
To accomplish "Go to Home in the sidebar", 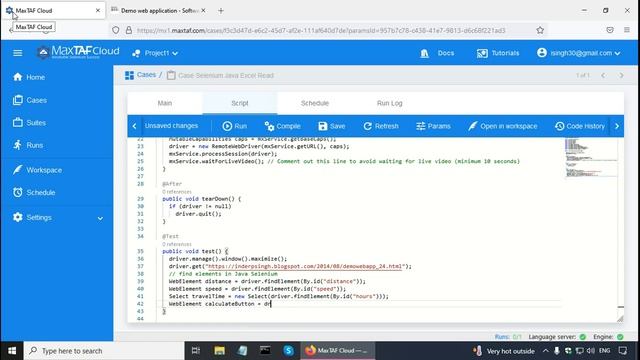I will pyautogui.click(x=29, y=77).
